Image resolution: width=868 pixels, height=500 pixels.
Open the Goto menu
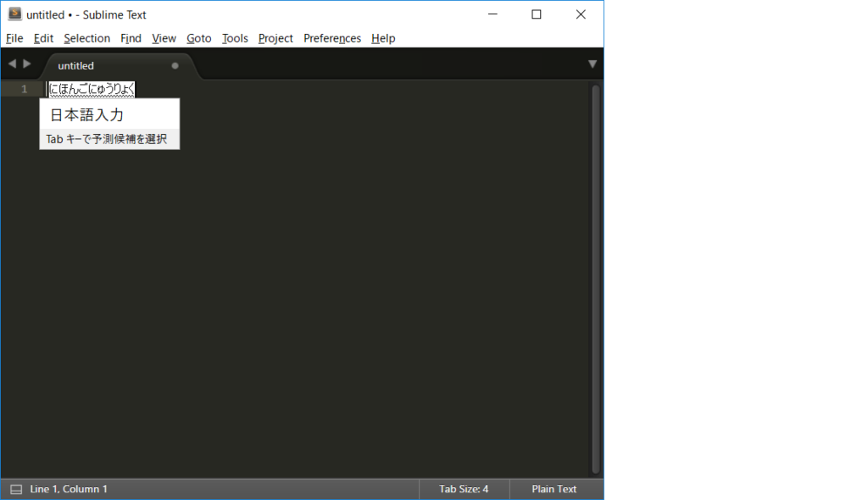pyautogui.click(x=198, y=38)
